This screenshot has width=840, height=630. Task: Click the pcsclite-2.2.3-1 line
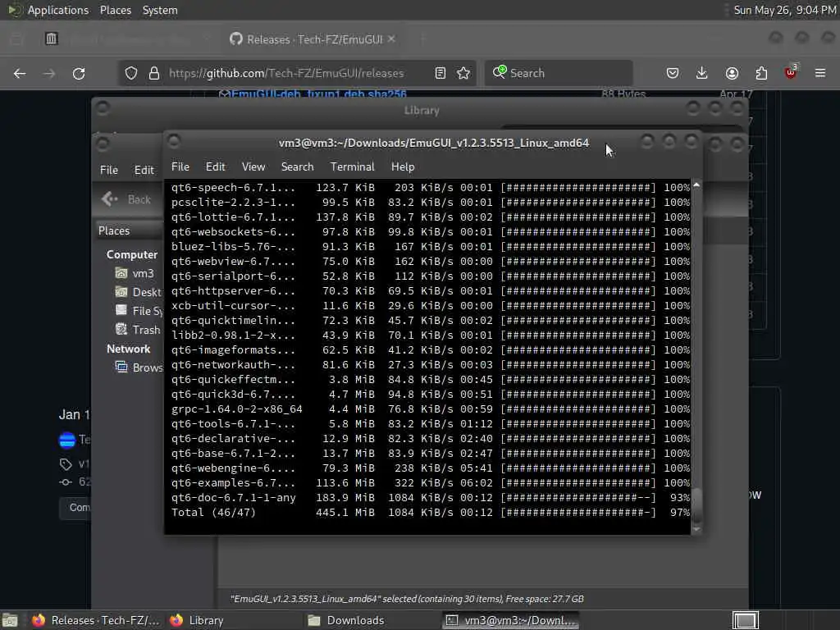[x=431, y=203]
